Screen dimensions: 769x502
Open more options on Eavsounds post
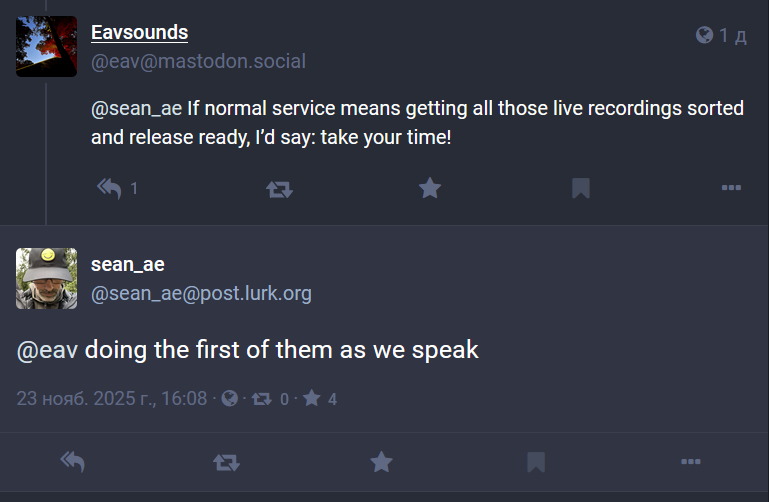[x=731, y=188]
